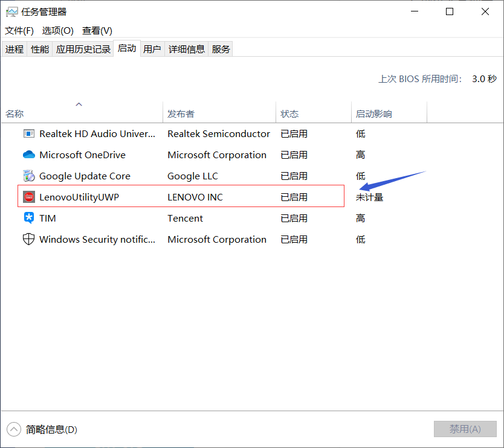Click the Microsoft OneDrive cloud icon
The width and height of the screenshot is (504, 448).
(29, 155)
